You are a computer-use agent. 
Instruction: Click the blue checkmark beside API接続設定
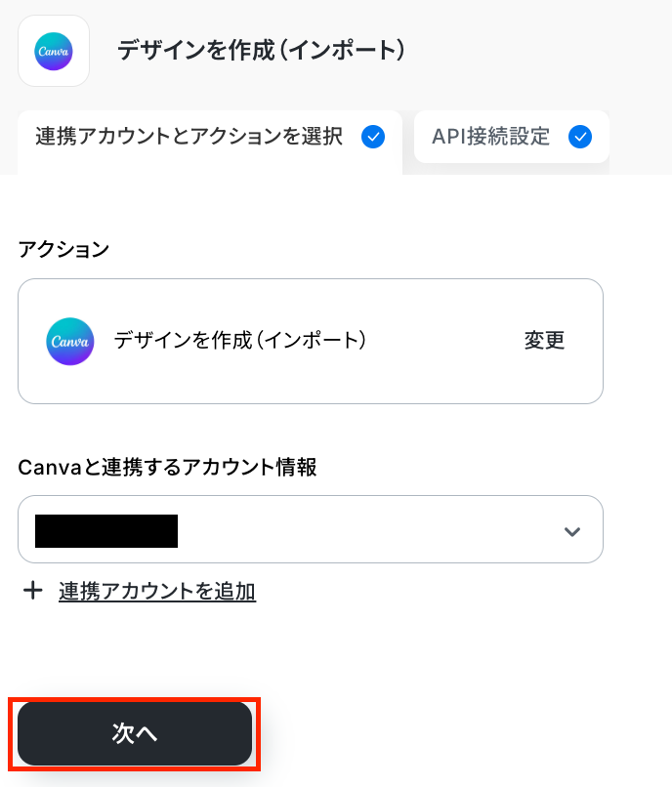(580, 137)
